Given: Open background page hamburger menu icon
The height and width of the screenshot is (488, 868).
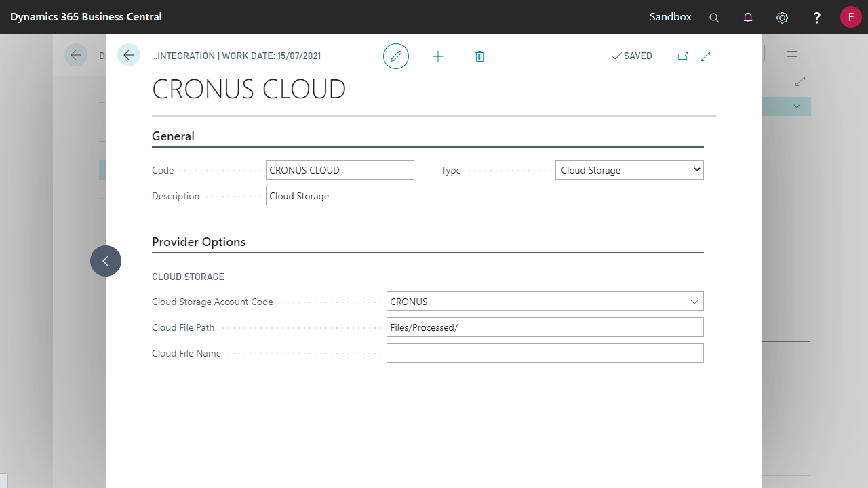Looking at the screenshot, I should [x=792, y=54].
